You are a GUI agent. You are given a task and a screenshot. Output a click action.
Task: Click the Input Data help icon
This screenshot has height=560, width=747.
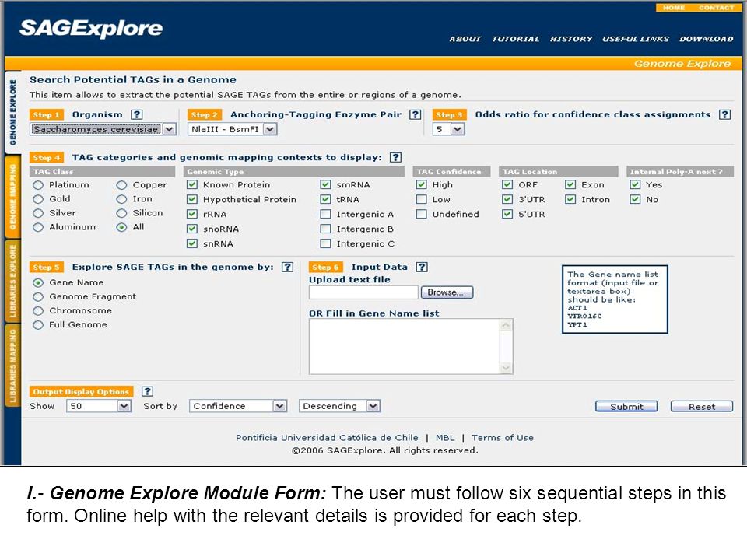(x=422, y=267)
